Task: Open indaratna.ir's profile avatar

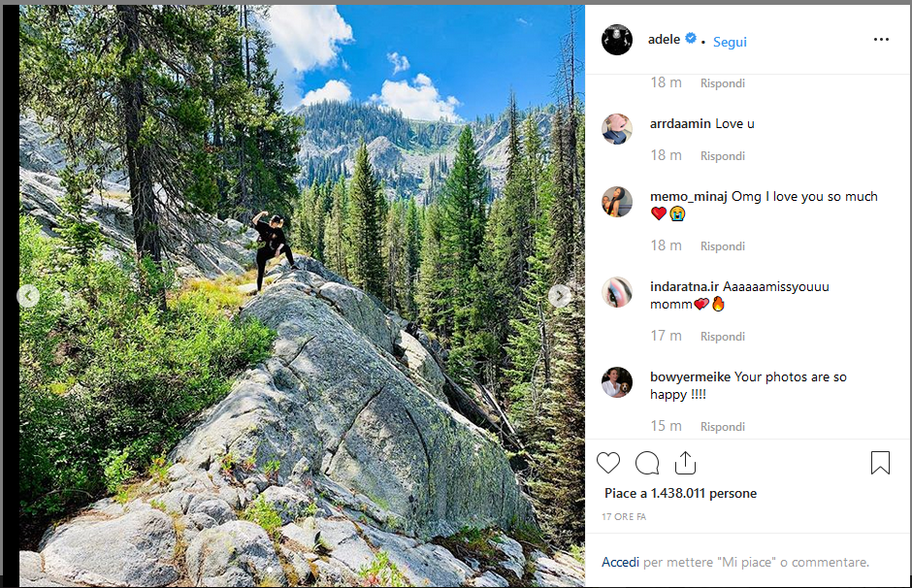Action: pos(617,292)
